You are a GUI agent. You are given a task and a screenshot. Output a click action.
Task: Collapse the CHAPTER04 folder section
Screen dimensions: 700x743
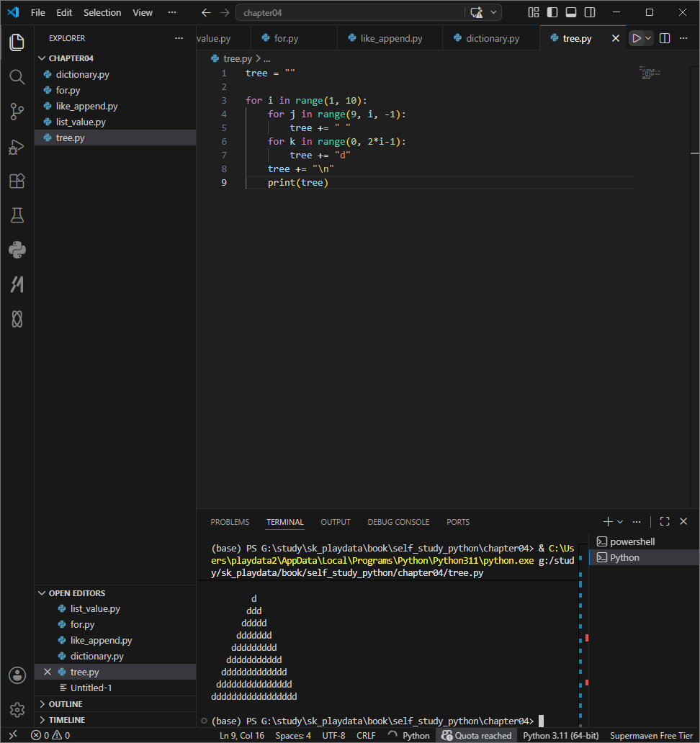[115, 58]
